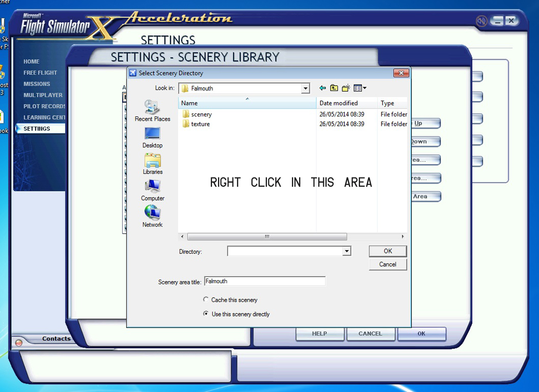Click the Move Down button
This screenshot has height=392, width=539.
click(426, 142)
